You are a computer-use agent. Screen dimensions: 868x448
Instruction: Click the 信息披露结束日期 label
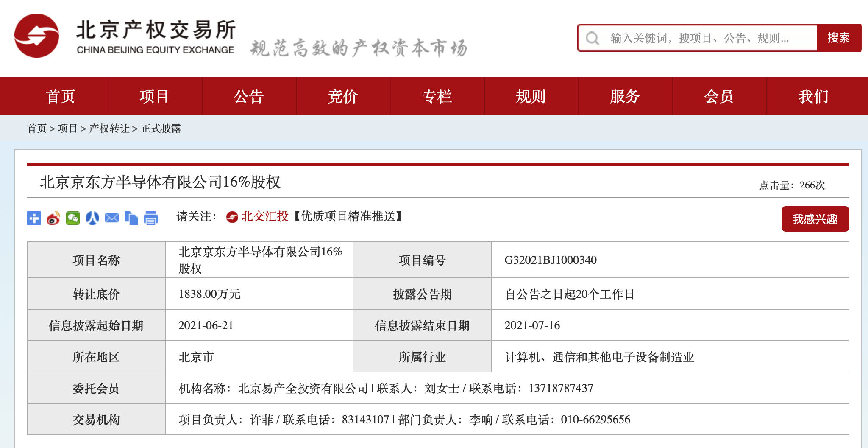pyautogui.click(x=422, y=325)
